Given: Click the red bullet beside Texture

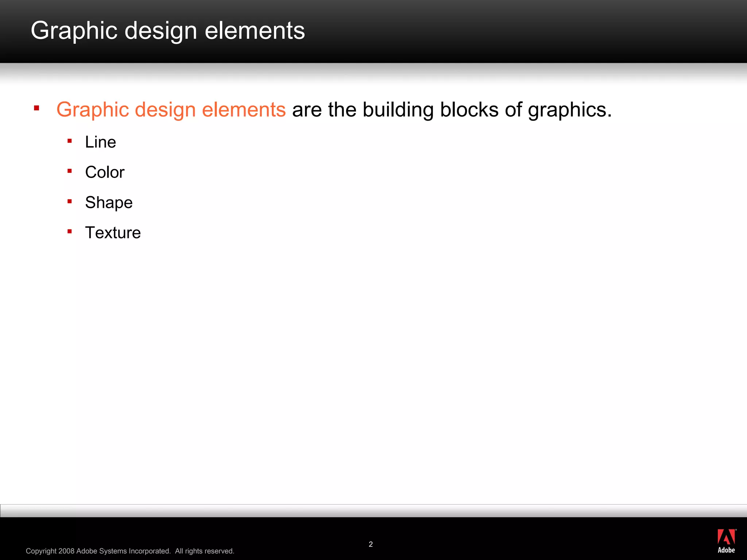Looking at the screenshot, I should tap(70, 232).
